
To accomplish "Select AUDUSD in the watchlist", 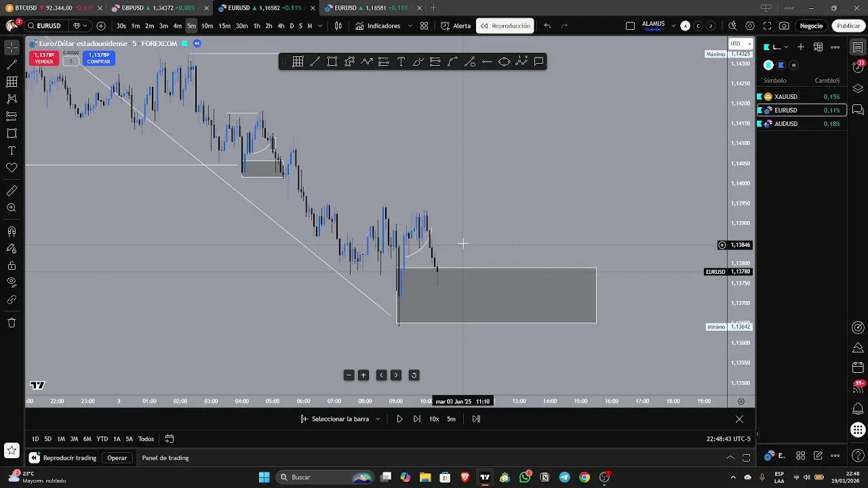I will 802,124.
